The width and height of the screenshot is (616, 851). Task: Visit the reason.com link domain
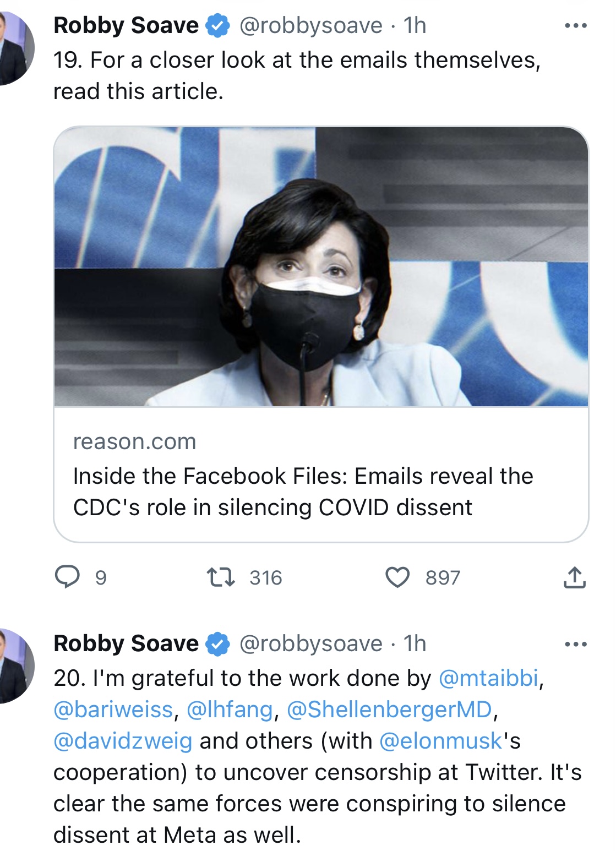[x=134, y=441]
